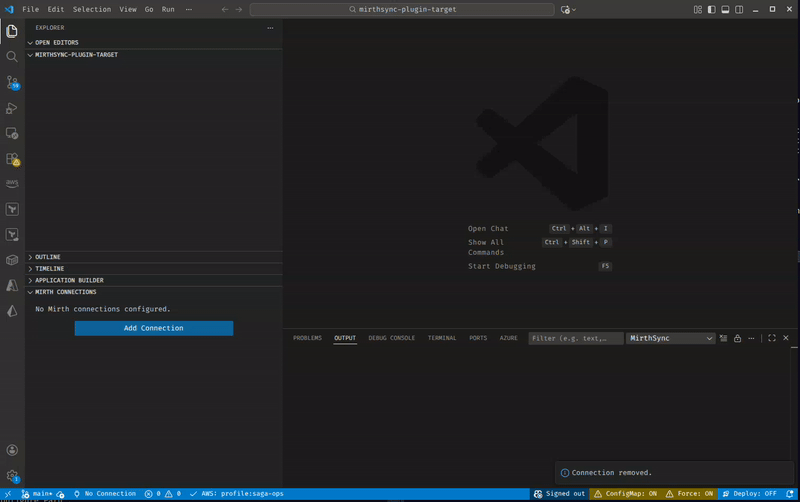Click the Signed out status item

pyautogui.click(x=559, y=494)
